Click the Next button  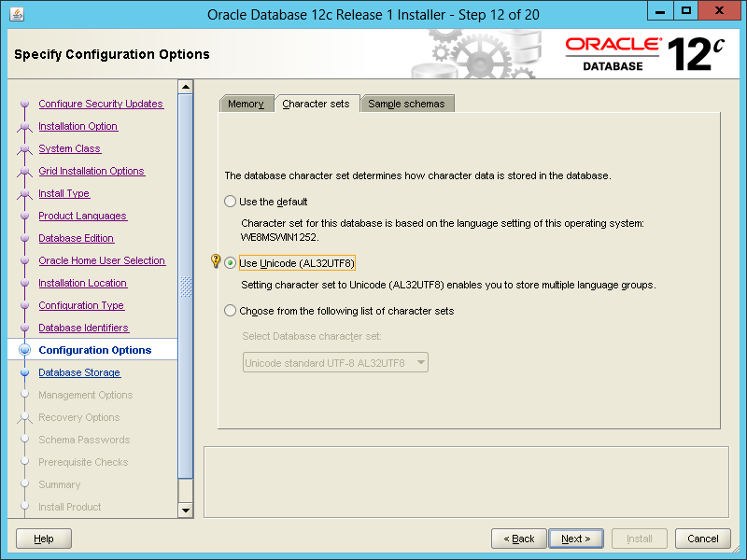(576, 539)
